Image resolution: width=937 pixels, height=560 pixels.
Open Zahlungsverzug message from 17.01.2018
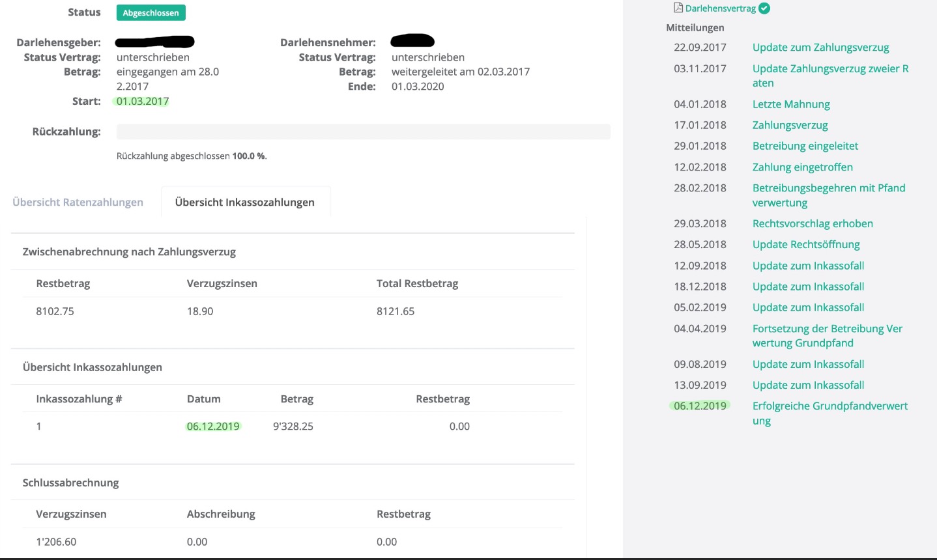pyautogui.click(x=790, y=125)
